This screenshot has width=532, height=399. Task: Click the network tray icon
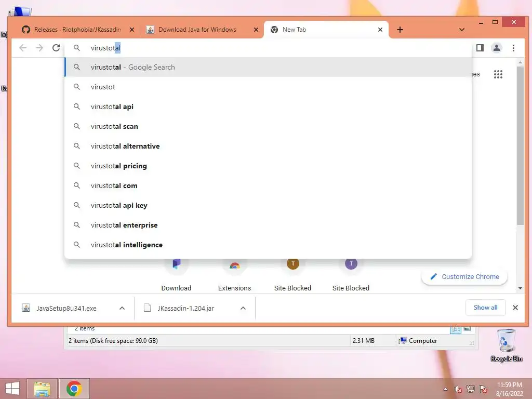(x=471, y=389)
